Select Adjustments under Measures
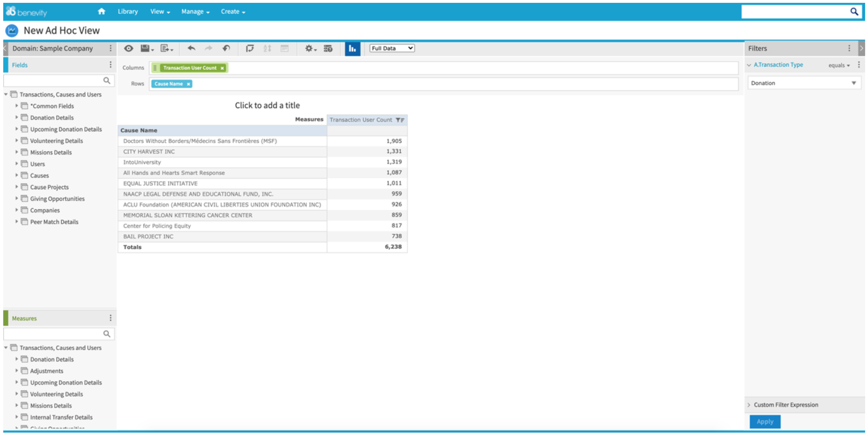 pos(47,371)
